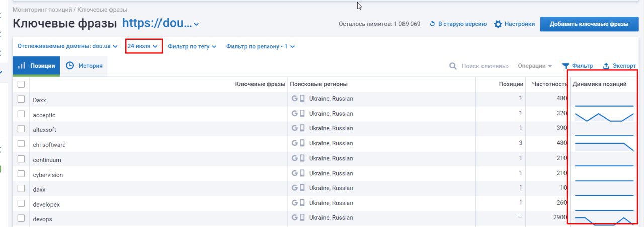Viewport: 644px width, 227px height.
Task: Check the continuum keyword checkbox
Action: click(x=21, y=159)
